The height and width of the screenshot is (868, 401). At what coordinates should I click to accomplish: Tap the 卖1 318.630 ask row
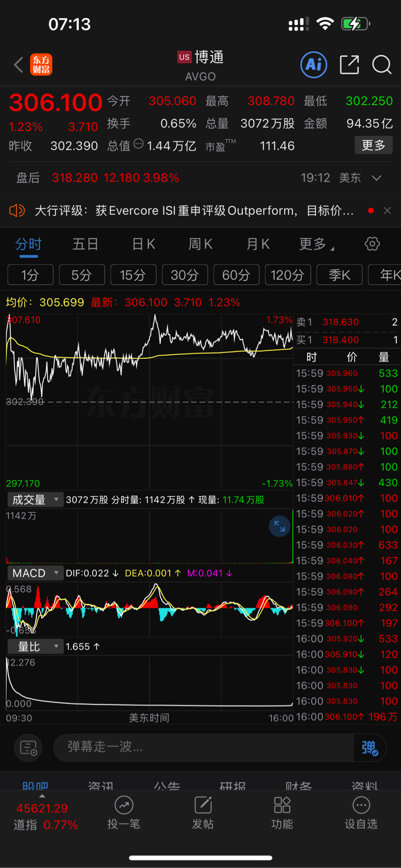[347, 322]
